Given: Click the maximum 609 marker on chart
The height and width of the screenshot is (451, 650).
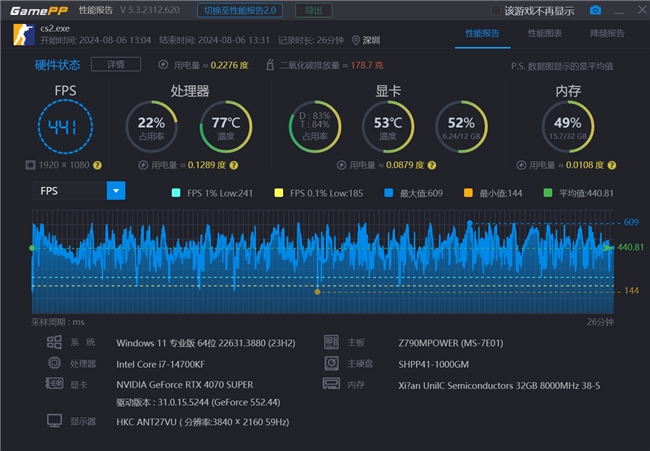Looking at the screenshot, I should (x=470, y=223).
